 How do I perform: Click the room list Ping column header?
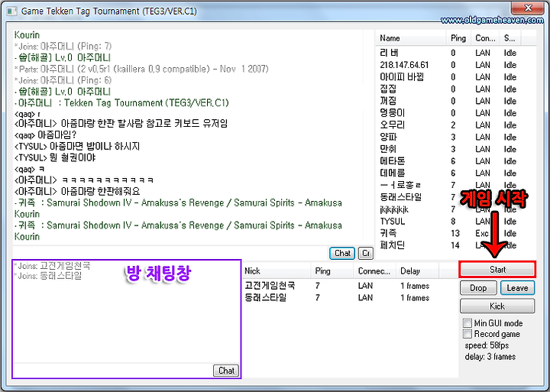point(332,271)
